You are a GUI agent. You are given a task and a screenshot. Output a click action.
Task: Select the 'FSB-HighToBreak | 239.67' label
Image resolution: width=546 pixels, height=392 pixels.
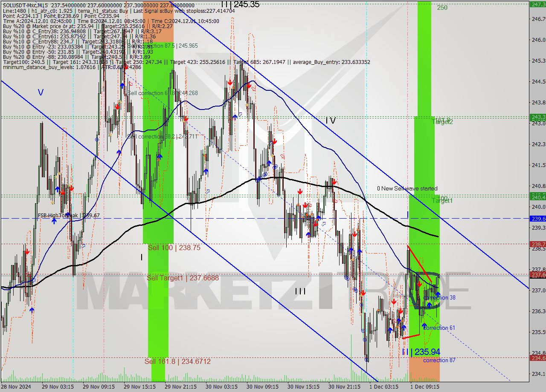click(69, 216)
